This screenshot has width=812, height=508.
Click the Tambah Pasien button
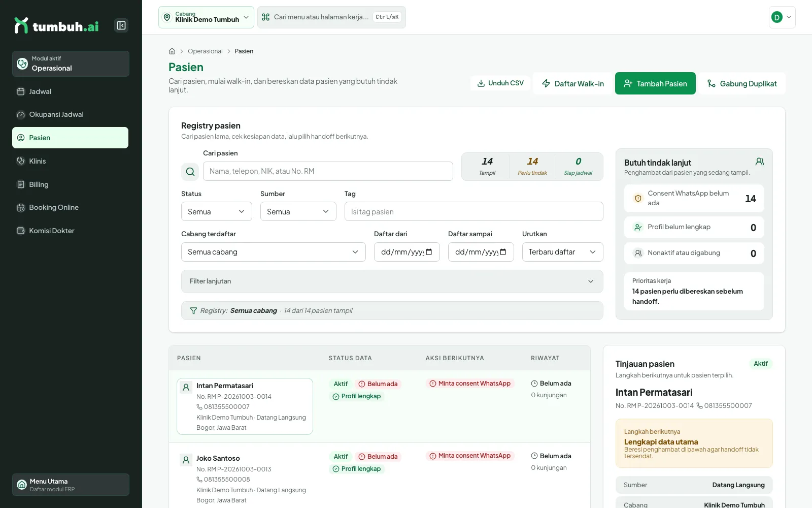tap(655, 83)
